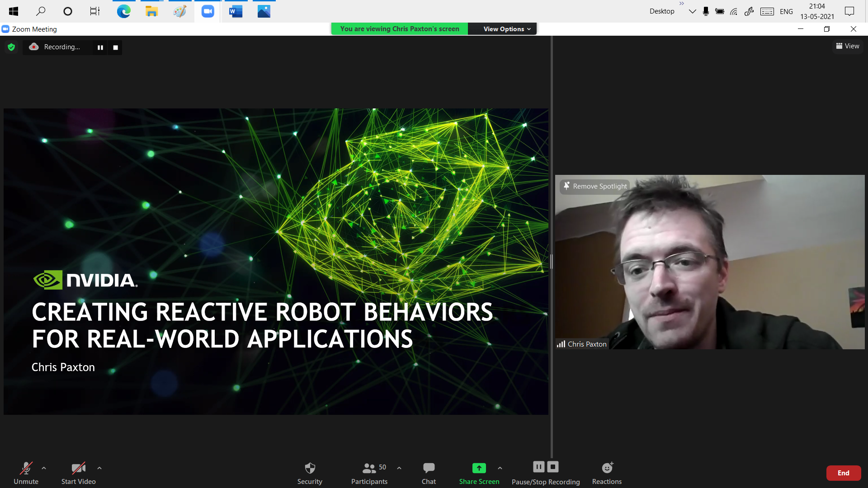
Task: Click green encryption shield icon
Action: tap(12, 47)
